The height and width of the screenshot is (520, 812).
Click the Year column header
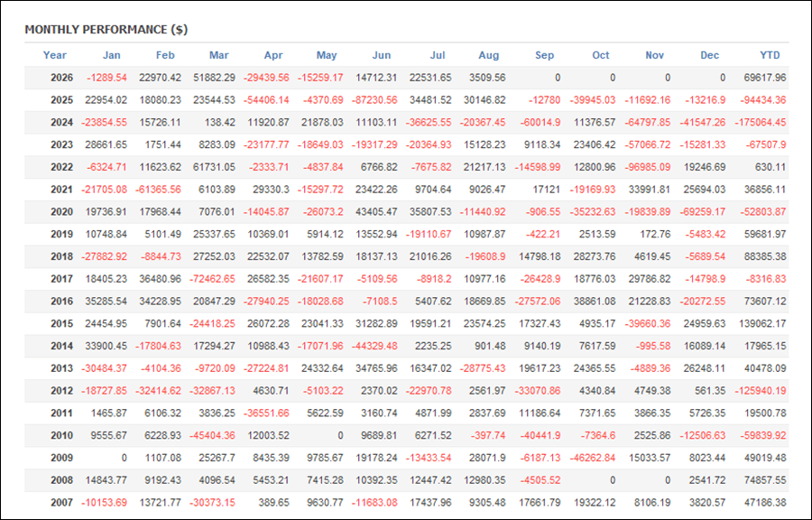[x=55, y=55]
